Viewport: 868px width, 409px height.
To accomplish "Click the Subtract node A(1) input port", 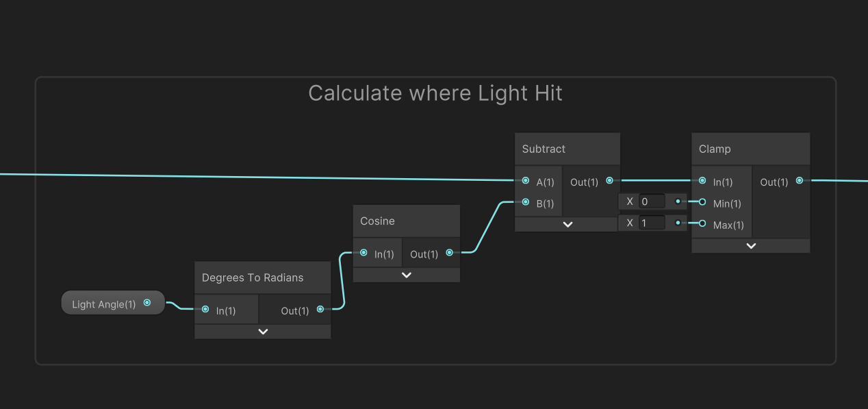I will pos(525,181).
